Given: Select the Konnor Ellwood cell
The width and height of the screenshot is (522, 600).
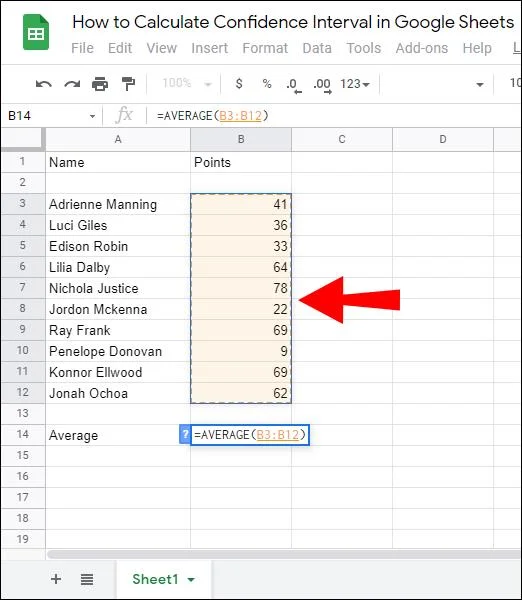Looking at the screenshot, I should pyautogui.click(x=118, y=372).
